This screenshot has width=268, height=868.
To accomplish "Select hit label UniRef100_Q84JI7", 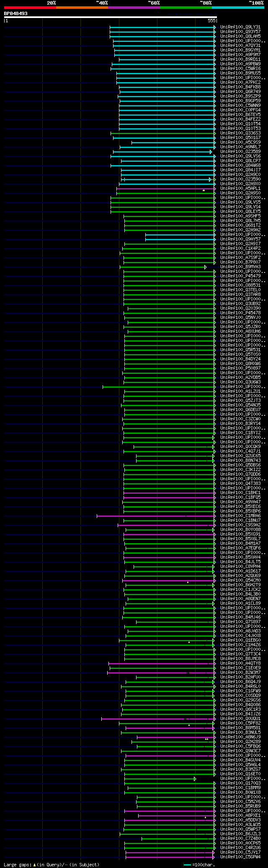I will [241, 170].
